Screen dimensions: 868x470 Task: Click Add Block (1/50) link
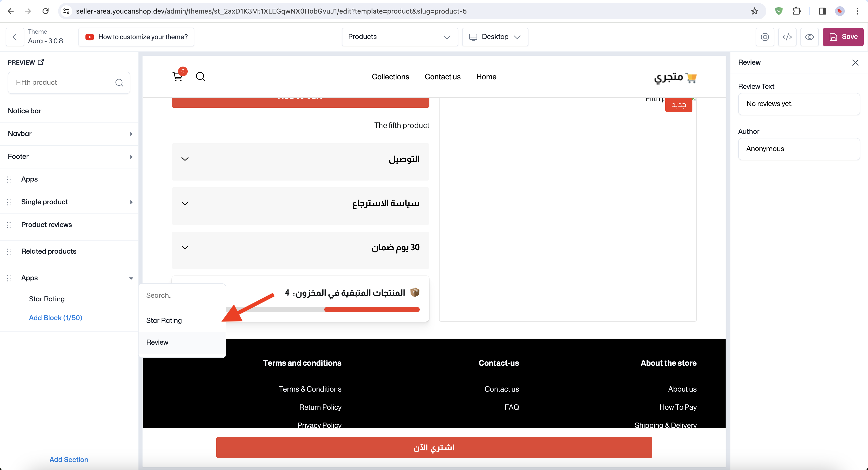point(56,318)
